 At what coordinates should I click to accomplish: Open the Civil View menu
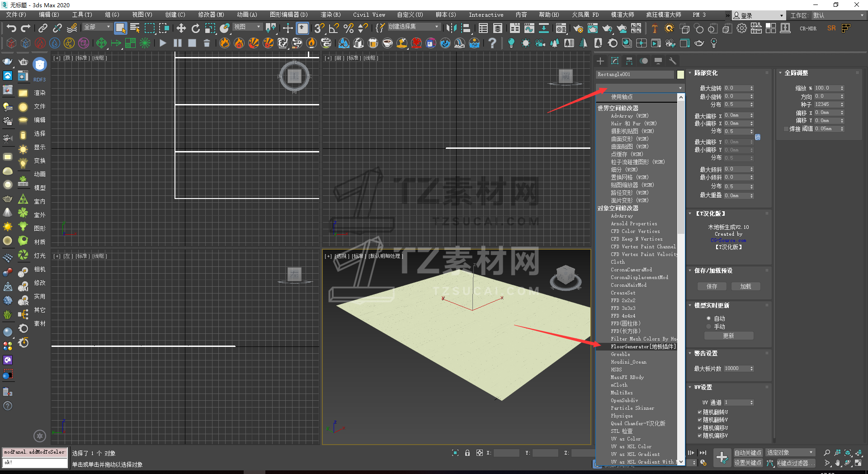369,14
